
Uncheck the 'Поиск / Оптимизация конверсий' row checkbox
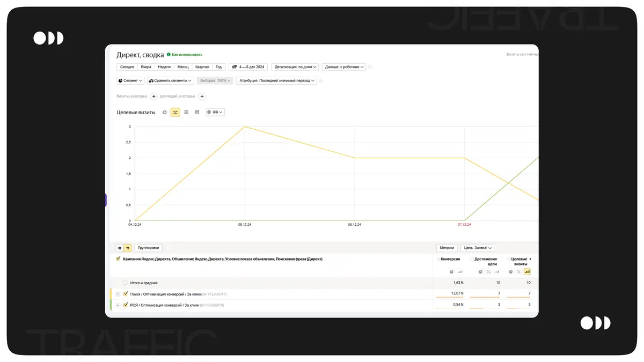(126, 294)
